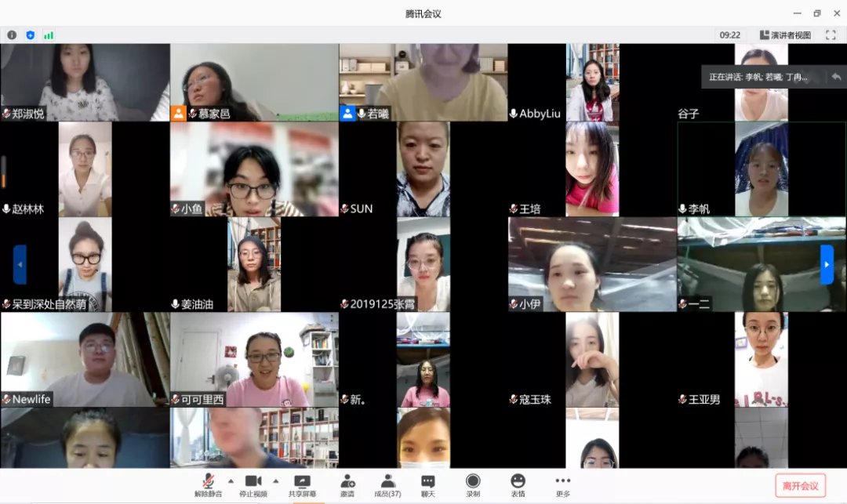Check network status green signal bars

click(49, 35)
